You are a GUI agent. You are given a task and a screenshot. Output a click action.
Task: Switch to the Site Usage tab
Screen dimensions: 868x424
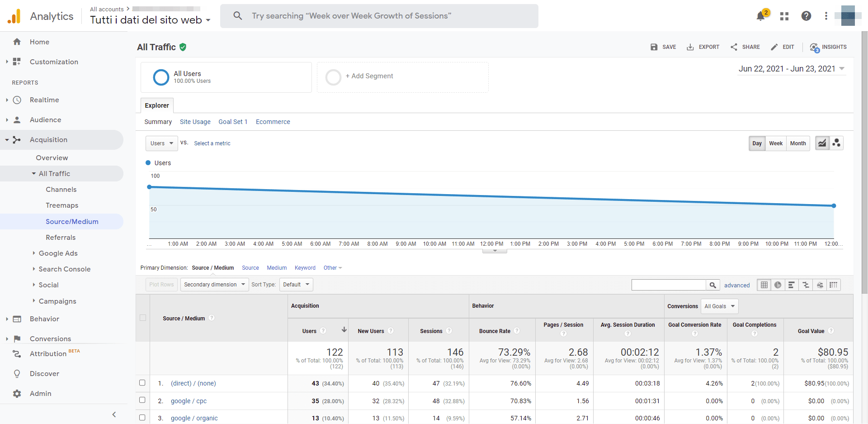195,122
